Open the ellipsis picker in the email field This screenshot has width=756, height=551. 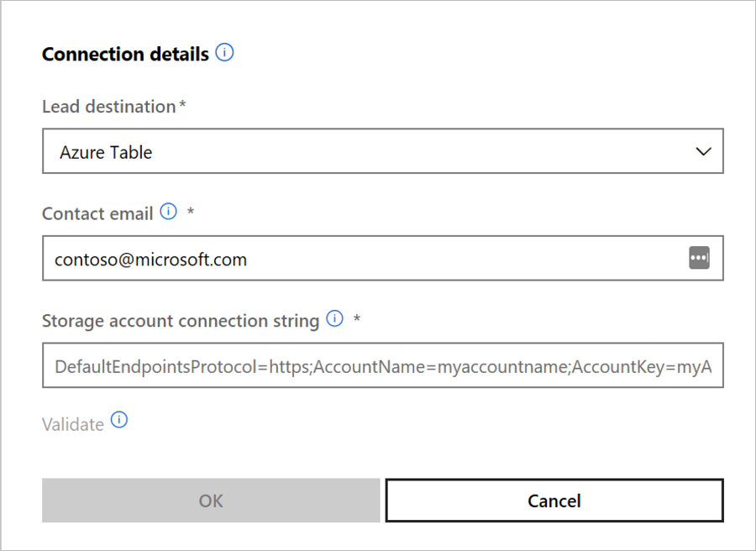pos(699,257)
